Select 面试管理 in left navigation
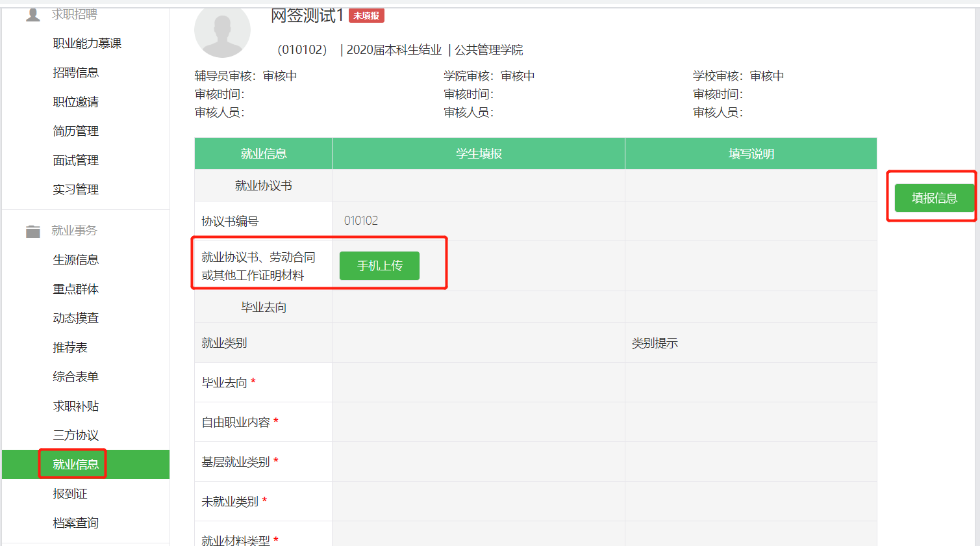 (75, 161)
